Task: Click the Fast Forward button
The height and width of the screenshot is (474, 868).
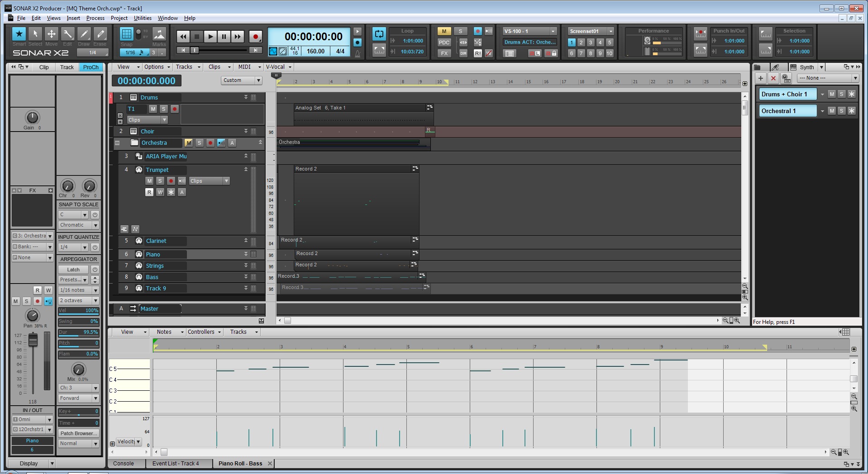Action: [238, 37]
